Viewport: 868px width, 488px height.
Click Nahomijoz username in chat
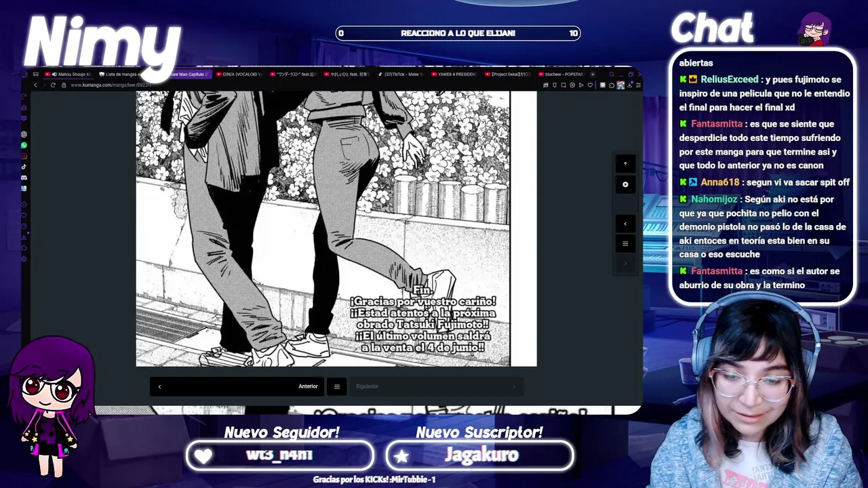715,199
